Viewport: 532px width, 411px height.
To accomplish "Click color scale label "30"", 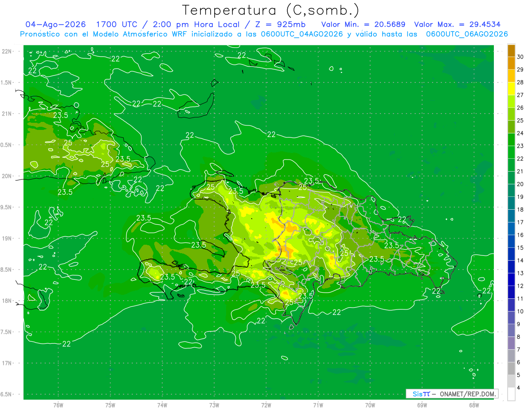I will 520,56.
